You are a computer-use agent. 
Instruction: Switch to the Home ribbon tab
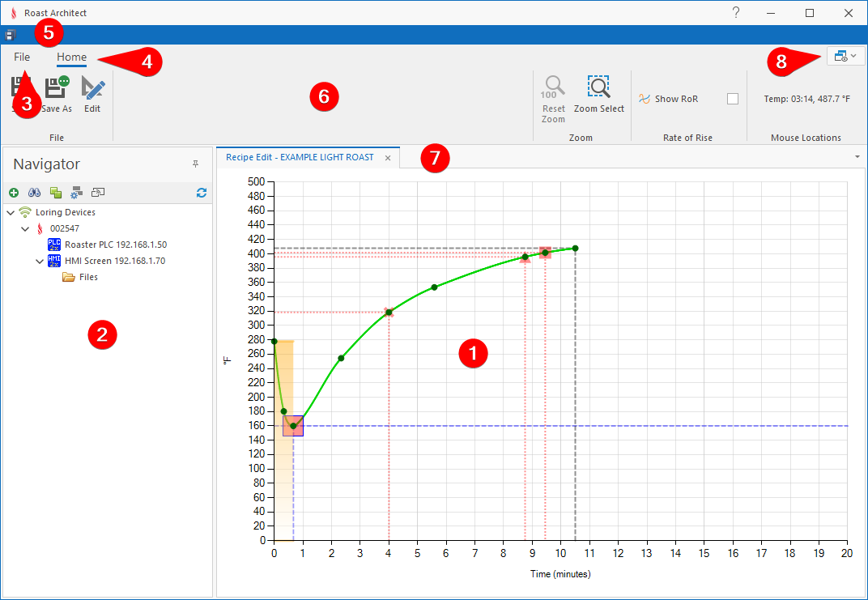71,57
